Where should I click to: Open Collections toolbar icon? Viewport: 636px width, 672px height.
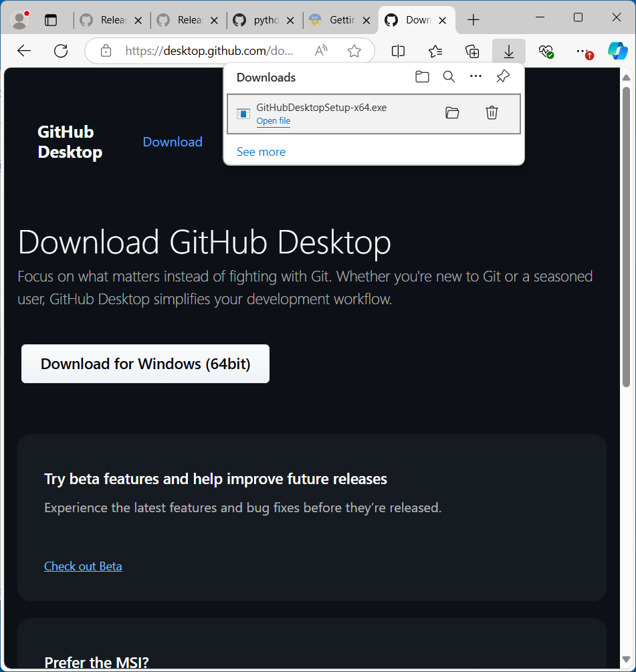point(472,51)
